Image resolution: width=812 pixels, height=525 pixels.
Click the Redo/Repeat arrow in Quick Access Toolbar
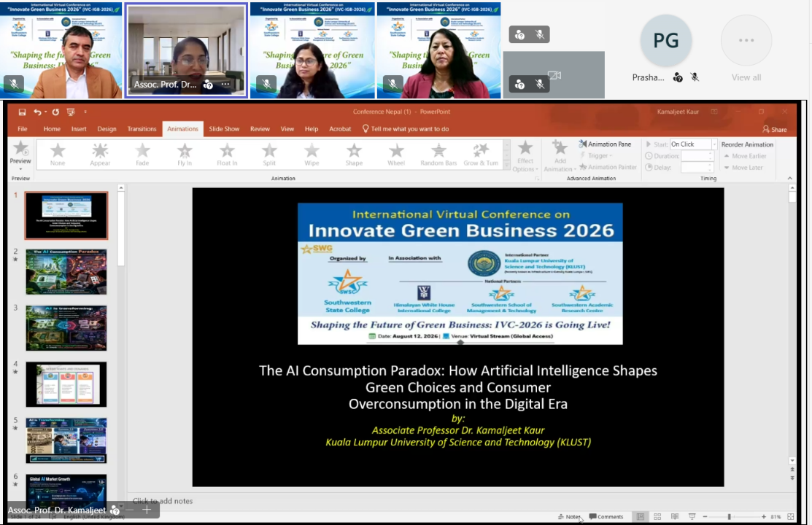[x=55, y=112]
